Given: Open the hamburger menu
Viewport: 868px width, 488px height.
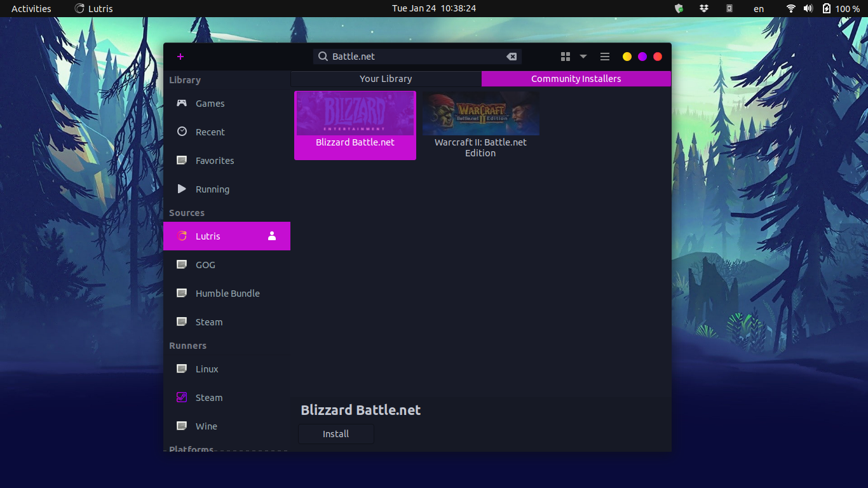Looking at the screenshot, I should (x=604, y=56).
